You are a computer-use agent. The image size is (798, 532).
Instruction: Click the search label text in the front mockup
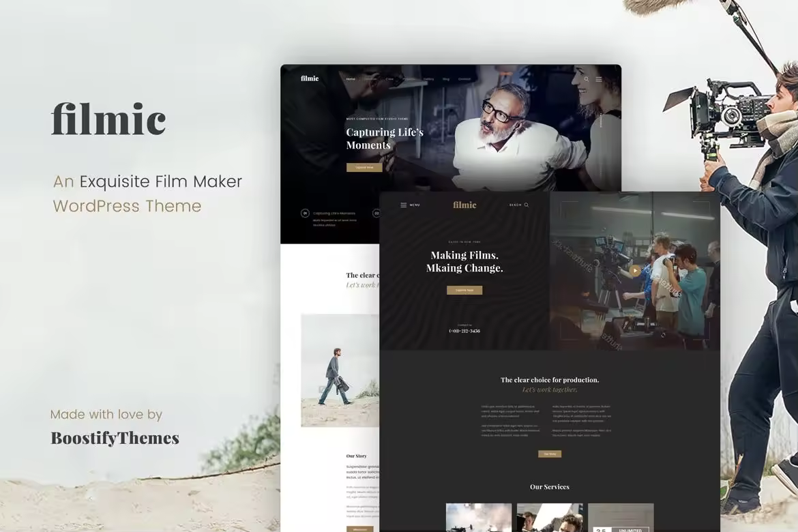pos(516,205)
